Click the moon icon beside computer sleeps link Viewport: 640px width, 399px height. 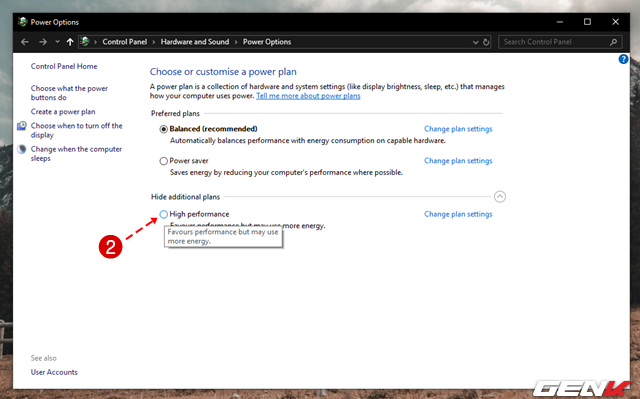pyautogui.click(x=22, y=149)
